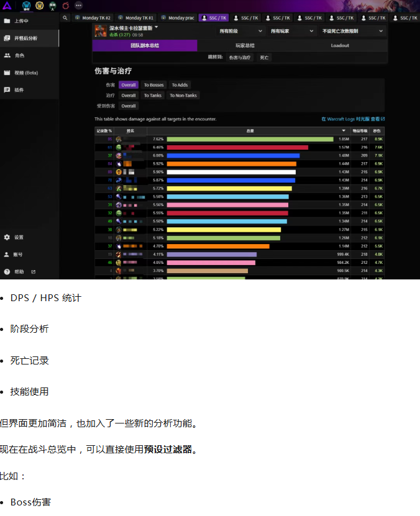Open the 帮助 help question-mark icon
420x516 pixels.
pos(7,272)
